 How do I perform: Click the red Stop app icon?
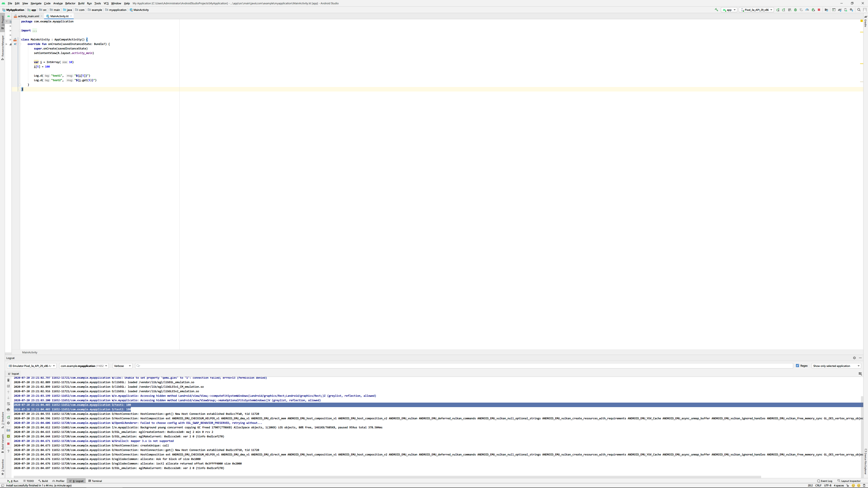tap(819, 10)
